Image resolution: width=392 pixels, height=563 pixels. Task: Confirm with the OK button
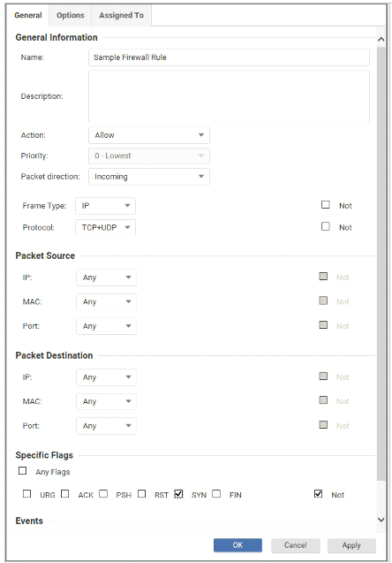(237, 545)
